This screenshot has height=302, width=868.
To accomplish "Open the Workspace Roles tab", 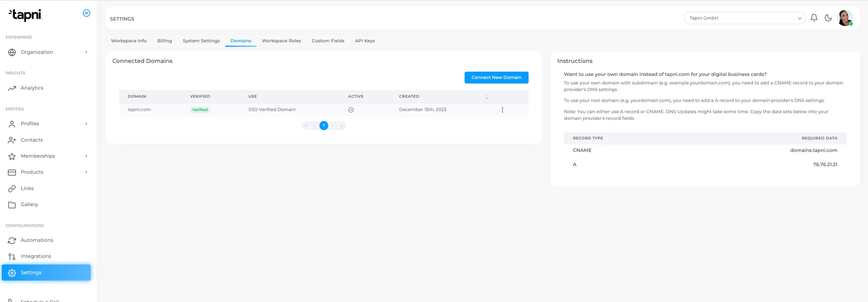I will pos(281,41).
